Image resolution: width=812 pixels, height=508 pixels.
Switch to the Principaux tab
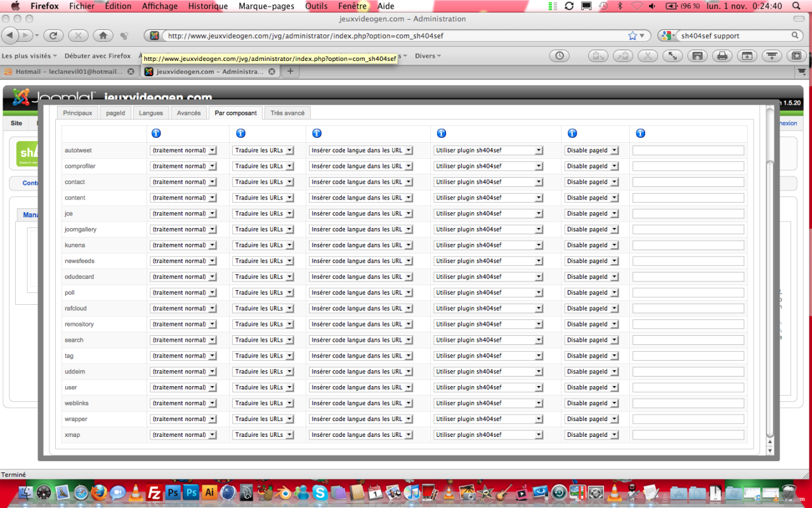77,113
